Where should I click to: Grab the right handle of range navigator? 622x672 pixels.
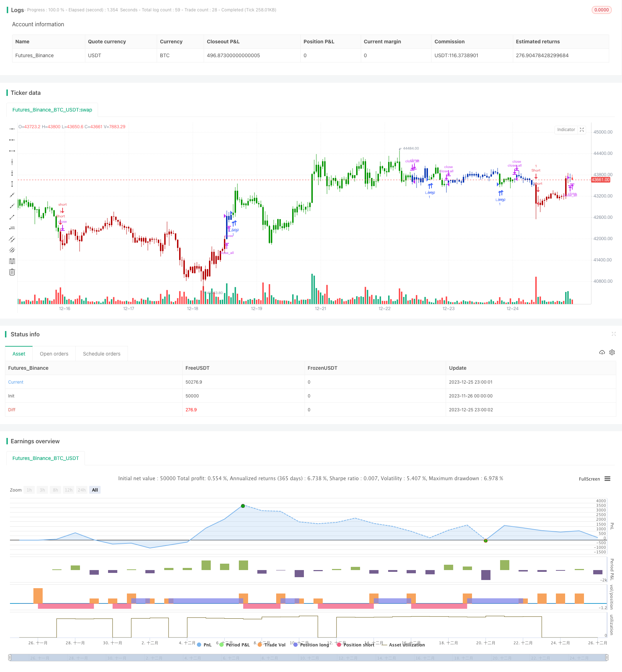[607, 657]
